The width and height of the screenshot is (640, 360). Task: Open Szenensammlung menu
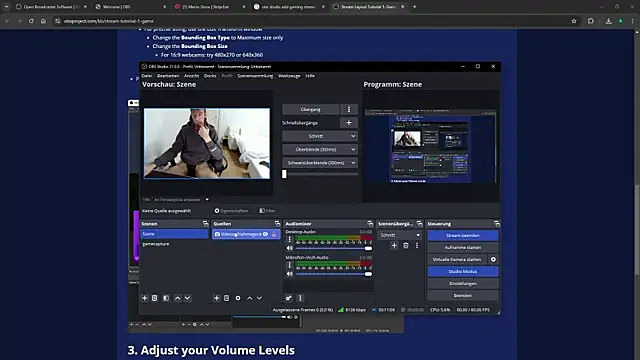(255, 76)
